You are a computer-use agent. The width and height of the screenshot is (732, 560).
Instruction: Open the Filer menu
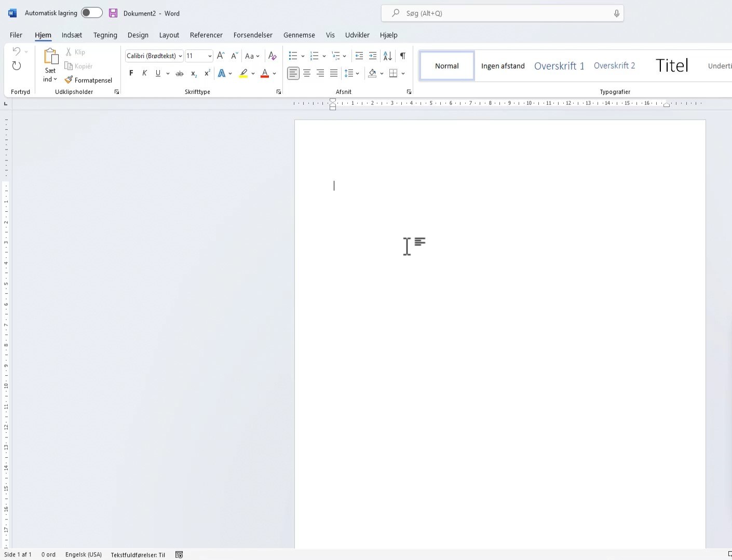(16, 35)
